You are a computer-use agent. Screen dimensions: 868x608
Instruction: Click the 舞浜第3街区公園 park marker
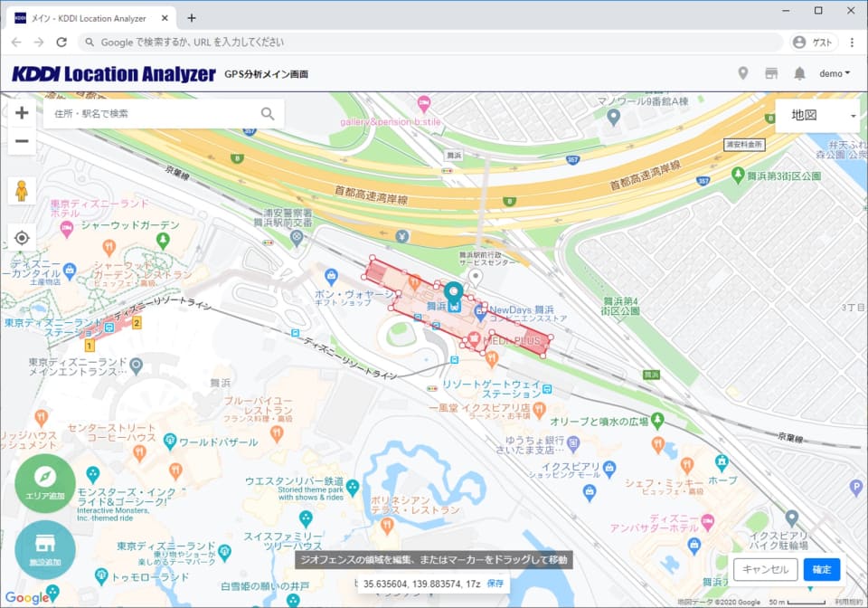[738, 176]
